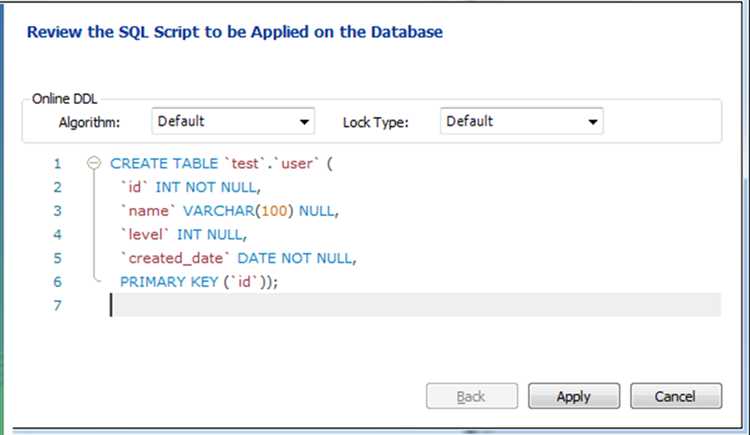Click the `name` VARCHAR(100) column line

230,211
